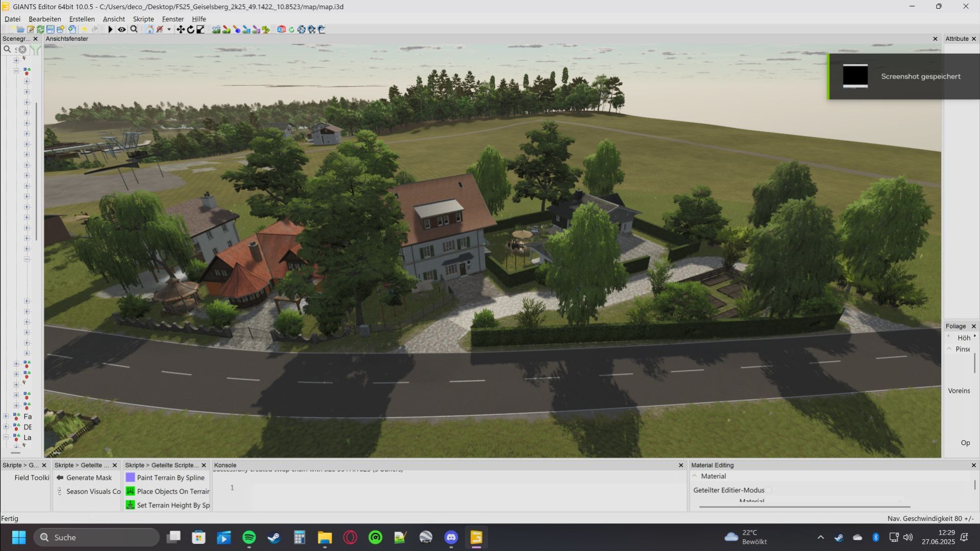Open Discord from the taskbar

451,537
